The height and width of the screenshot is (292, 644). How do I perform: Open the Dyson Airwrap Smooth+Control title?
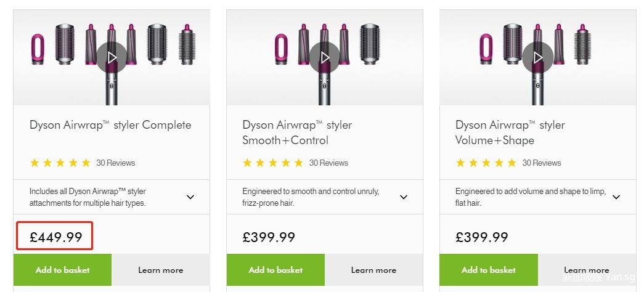pyautogui.click(x=297, y=132)
